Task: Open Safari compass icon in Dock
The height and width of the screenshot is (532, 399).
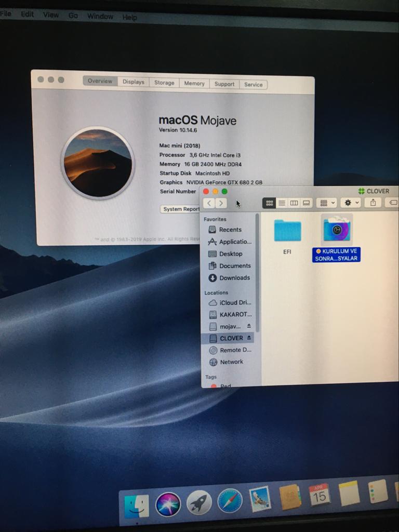Action: point(230,501)
